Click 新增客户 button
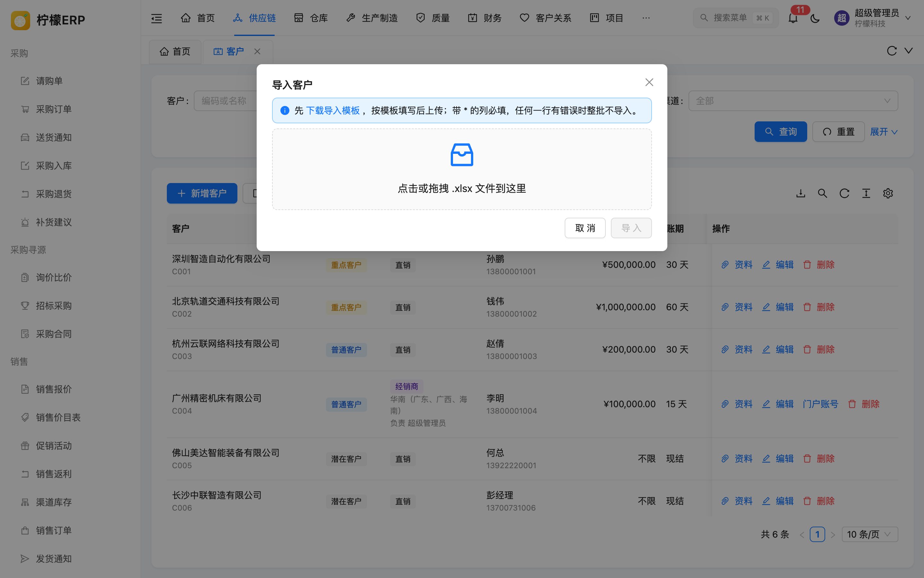This screenshot has height=578, width=924. coord(202,193)
